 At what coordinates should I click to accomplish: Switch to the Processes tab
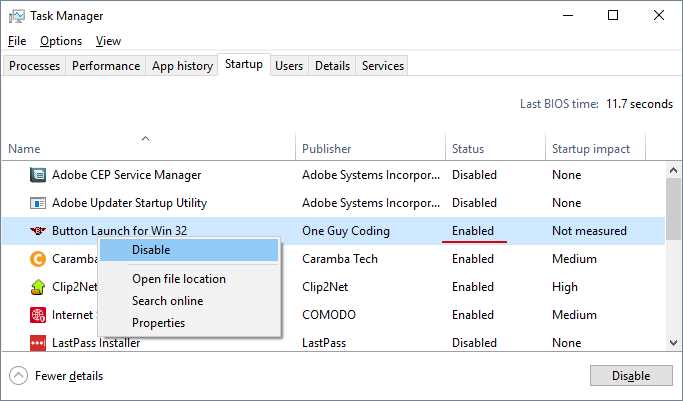(34, 66)
